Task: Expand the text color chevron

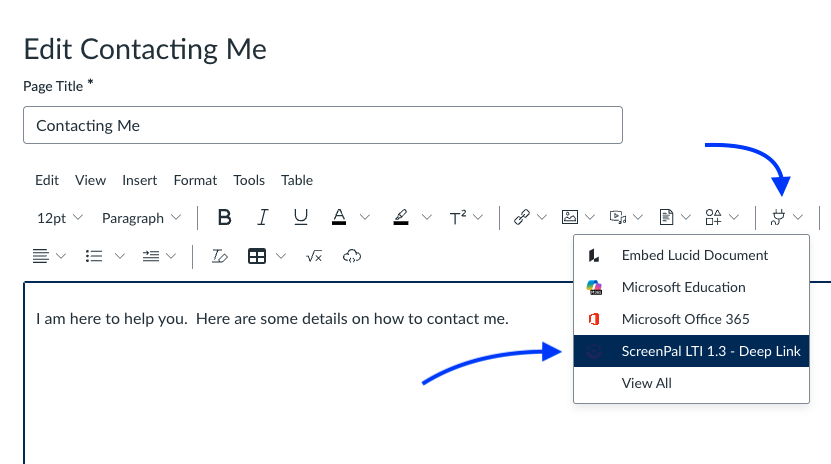Action: 365,217
